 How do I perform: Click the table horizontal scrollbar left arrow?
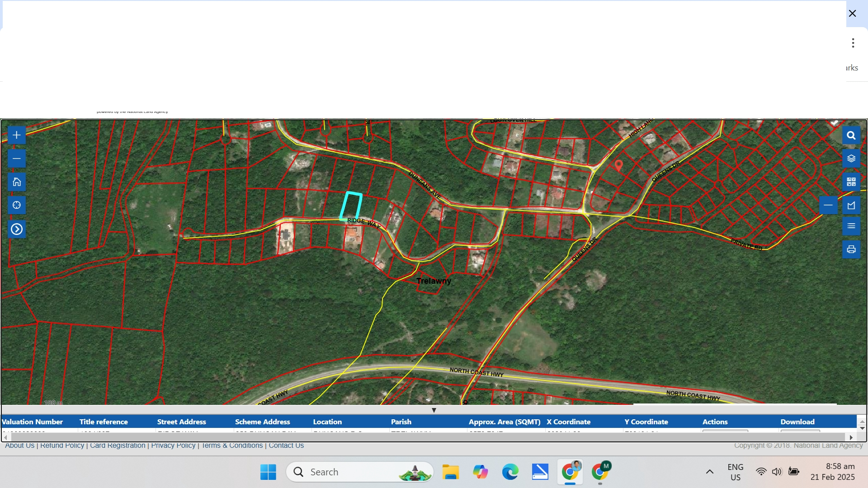5,437
